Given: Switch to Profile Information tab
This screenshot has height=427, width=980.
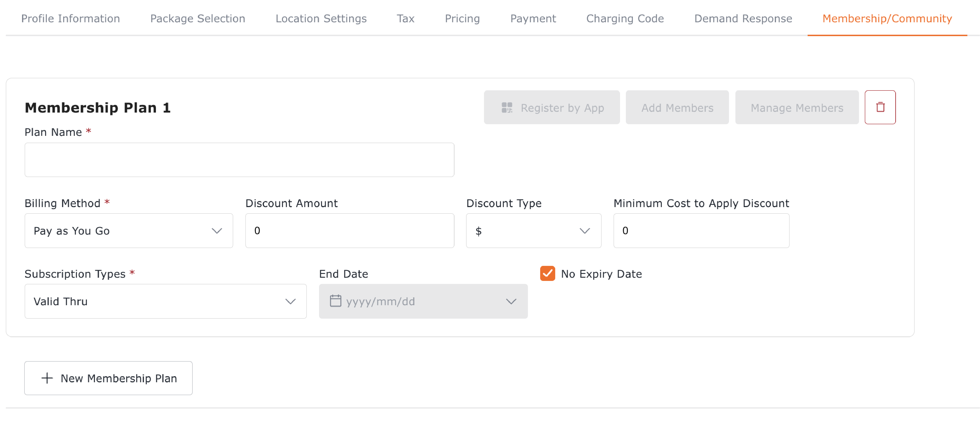Looking at the screenshot, I should [x=70, y=18].
